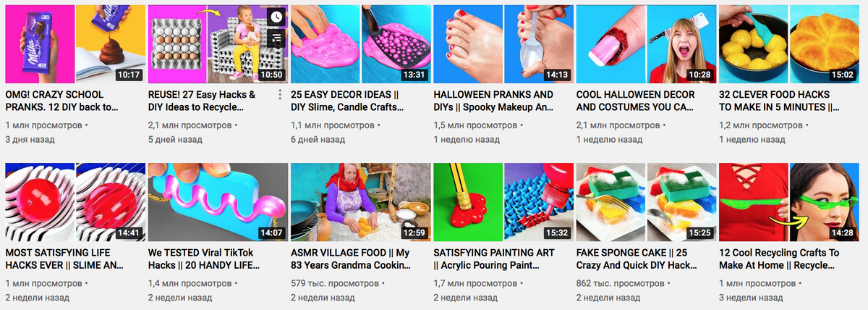Open the SATISFYING PAINTING ART thumbnail
This screenshot has height=310, width=868.
coord(503,202)
